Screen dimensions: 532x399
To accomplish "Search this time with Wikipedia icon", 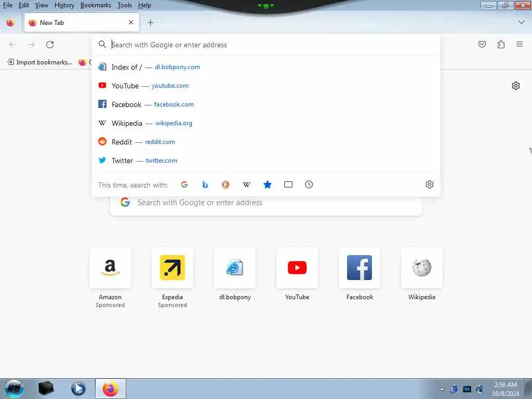I will point(247,184).
